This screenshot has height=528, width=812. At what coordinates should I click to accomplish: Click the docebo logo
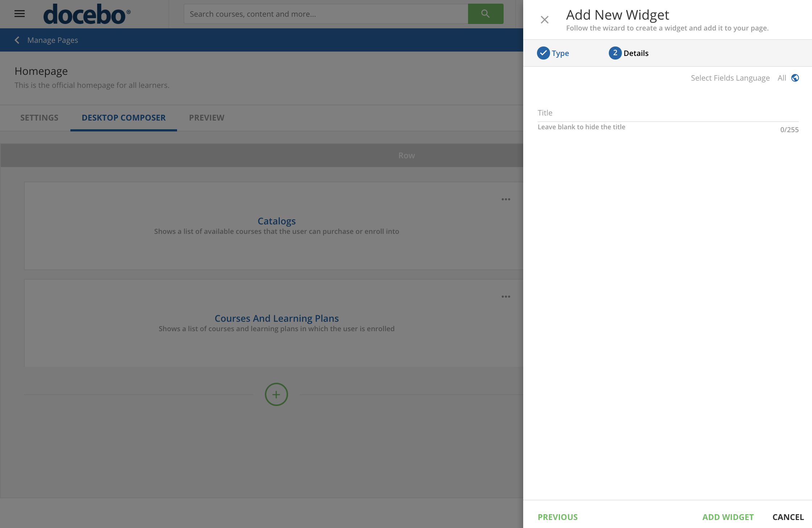(x=87, y=14)
